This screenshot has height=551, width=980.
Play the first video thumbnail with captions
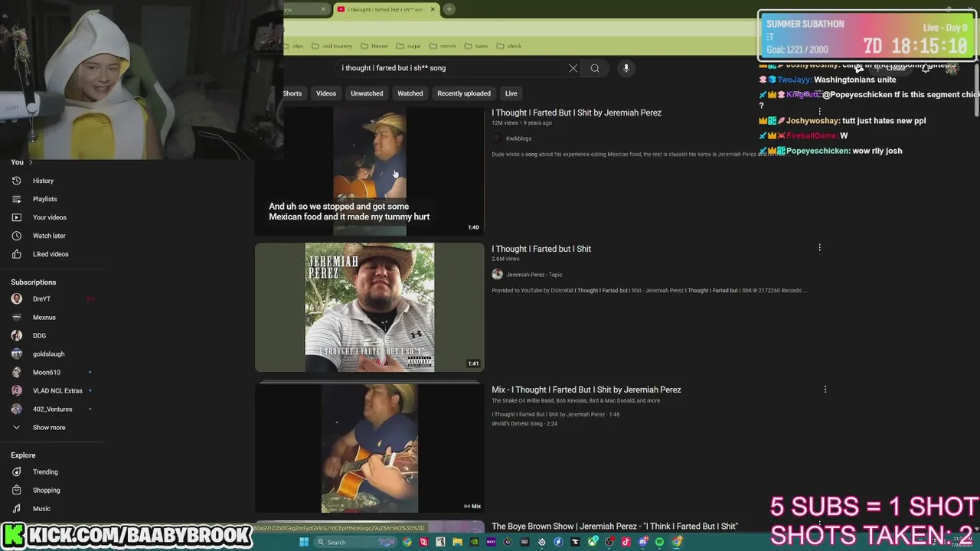tap(370, 170)
